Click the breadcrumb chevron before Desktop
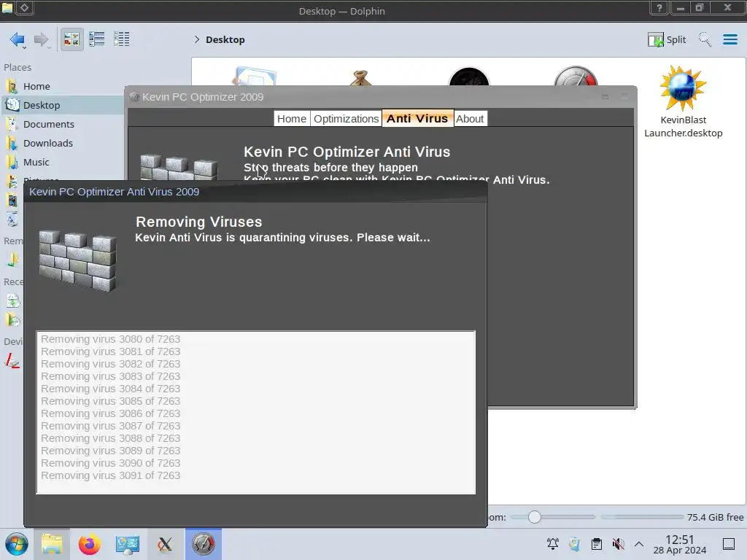Image resolution: width=747 pixels, height=560 pixels. [x=197, y=39]
